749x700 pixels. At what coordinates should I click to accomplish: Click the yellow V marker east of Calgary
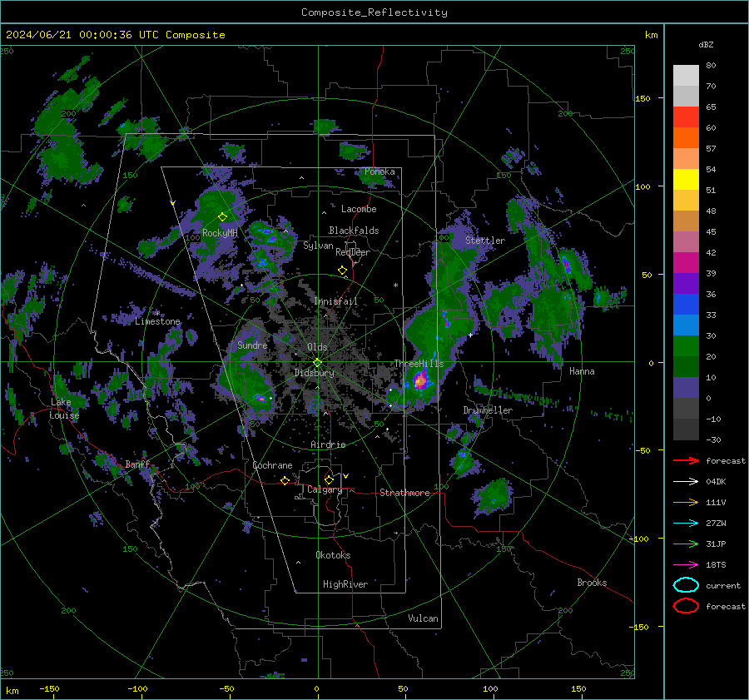[345, 476]
